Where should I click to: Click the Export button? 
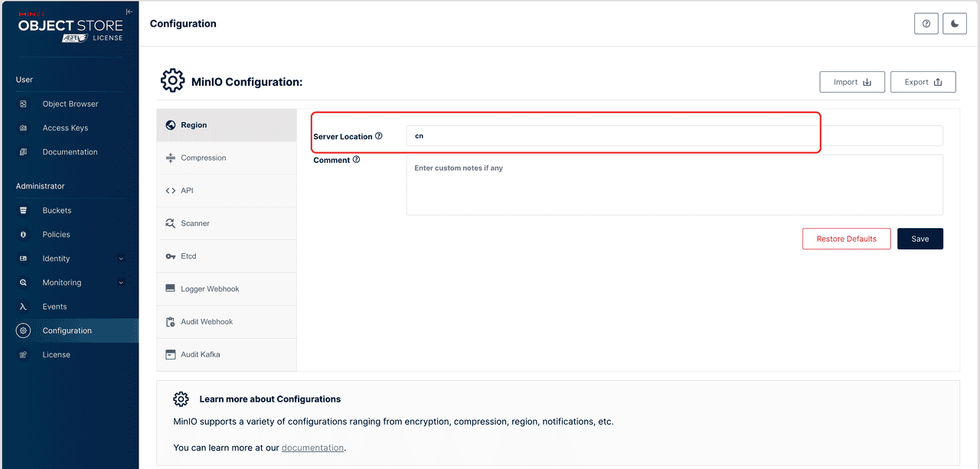(923, 82)
